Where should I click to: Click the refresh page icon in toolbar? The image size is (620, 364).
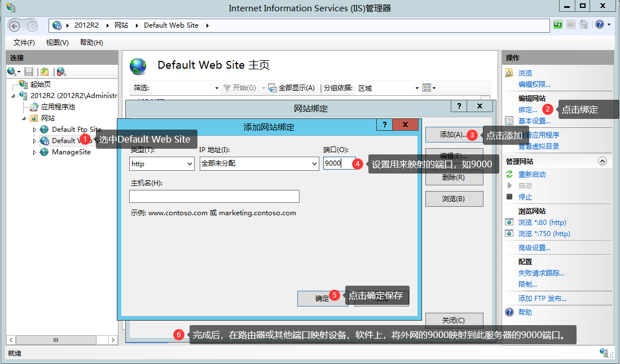[x=557, y=24]
